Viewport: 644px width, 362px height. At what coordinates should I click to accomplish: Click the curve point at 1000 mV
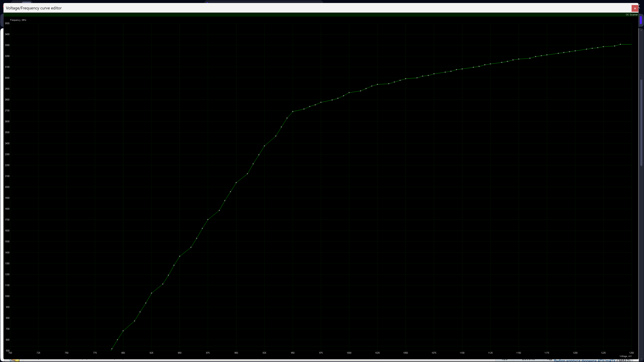pyautogui.click(x=349, y=93)
